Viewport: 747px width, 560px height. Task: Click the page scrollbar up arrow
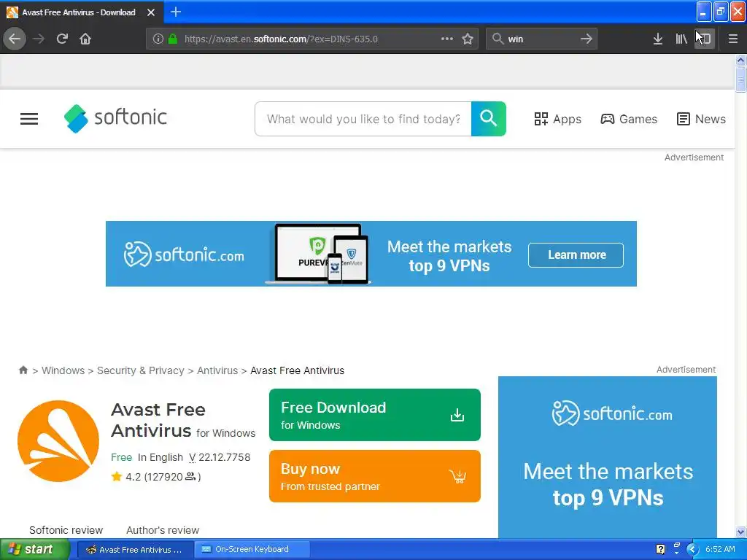[740, 60]
